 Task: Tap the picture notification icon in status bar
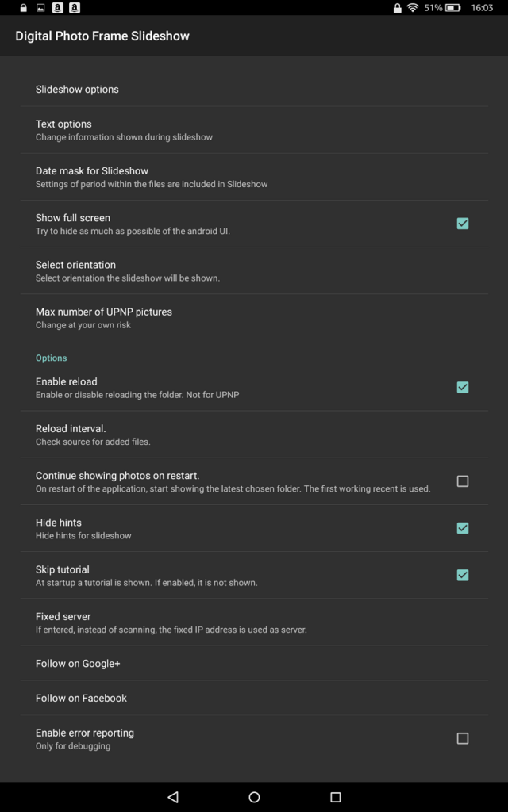40,8
